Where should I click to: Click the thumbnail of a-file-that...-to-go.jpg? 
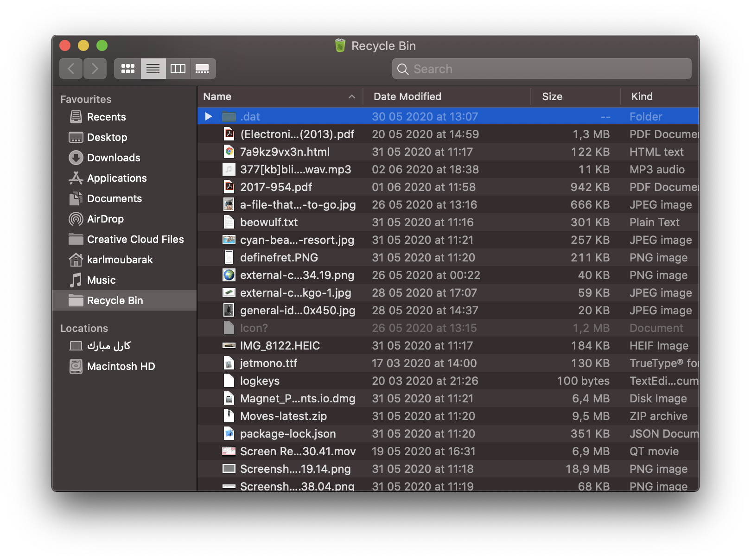click(x=229, y=204)
